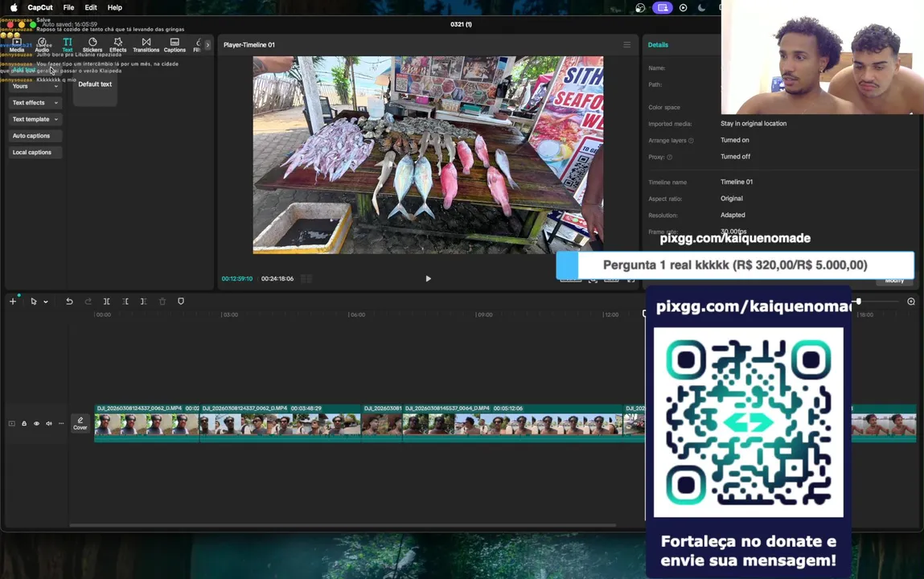The width and height of the screenshot is (924, 579).
Task: Click the 03:00 mark on timeline ruler
Action: pos(230,314)
